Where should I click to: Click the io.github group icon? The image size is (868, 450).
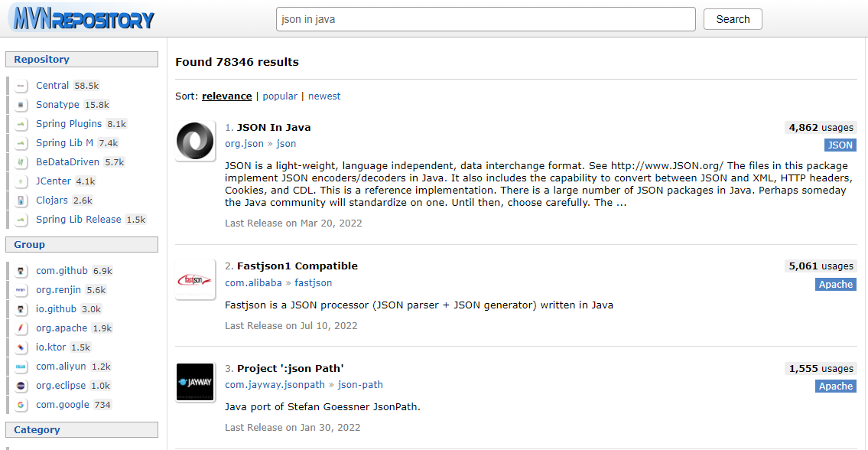tap(21, 309)
